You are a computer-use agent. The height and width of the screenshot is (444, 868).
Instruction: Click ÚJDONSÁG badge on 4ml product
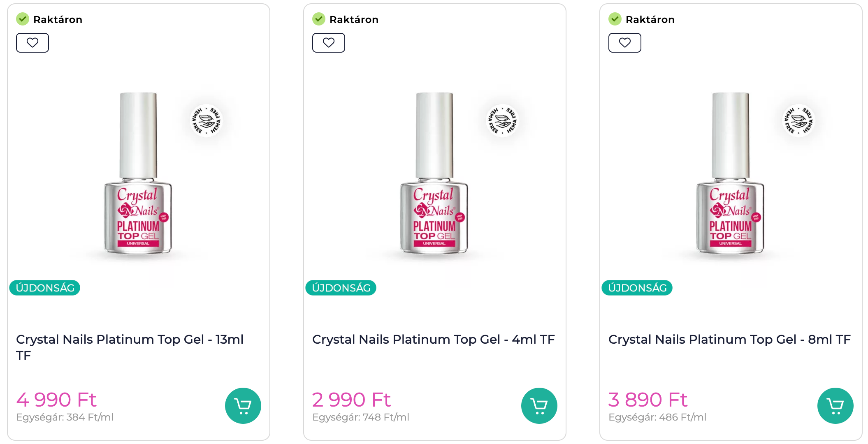(x=341, y=288)
